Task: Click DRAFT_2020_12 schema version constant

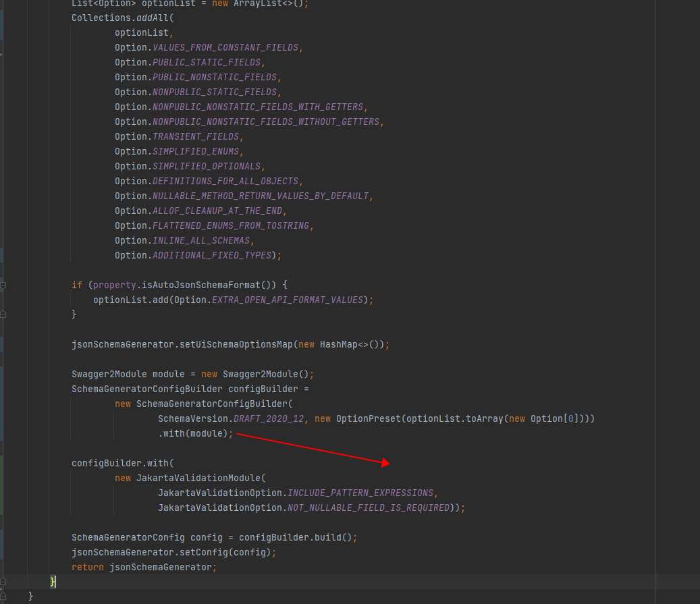Action: click(x=269, y=418)
